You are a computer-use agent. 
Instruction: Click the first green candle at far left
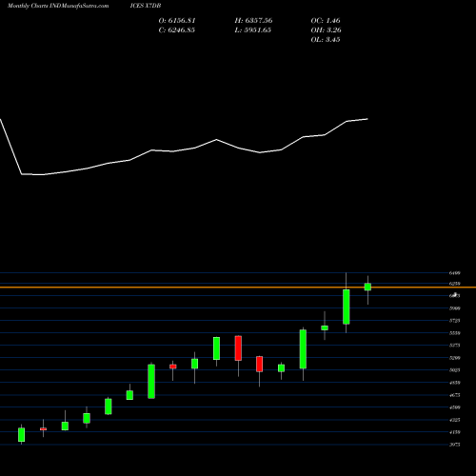click(22, 434)
